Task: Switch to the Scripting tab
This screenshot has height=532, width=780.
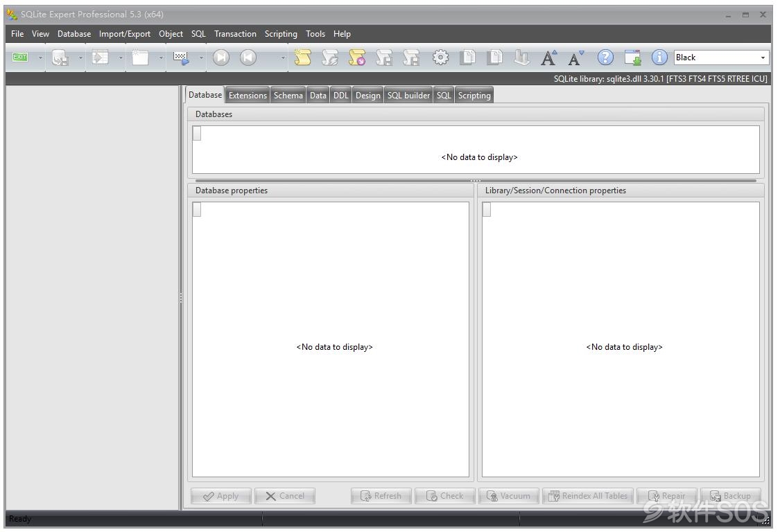Action: click(474, 96)
